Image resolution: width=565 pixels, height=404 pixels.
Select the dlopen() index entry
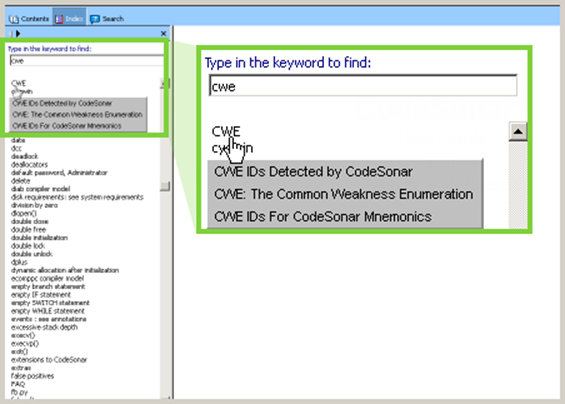click(x=24, y=213)
